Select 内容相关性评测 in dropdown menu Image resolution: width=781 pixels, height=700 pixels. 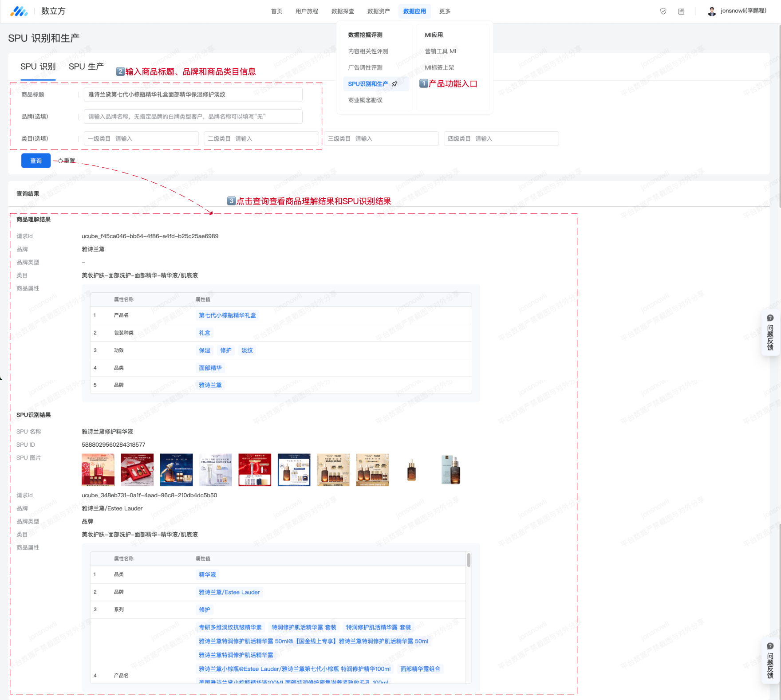368,51
